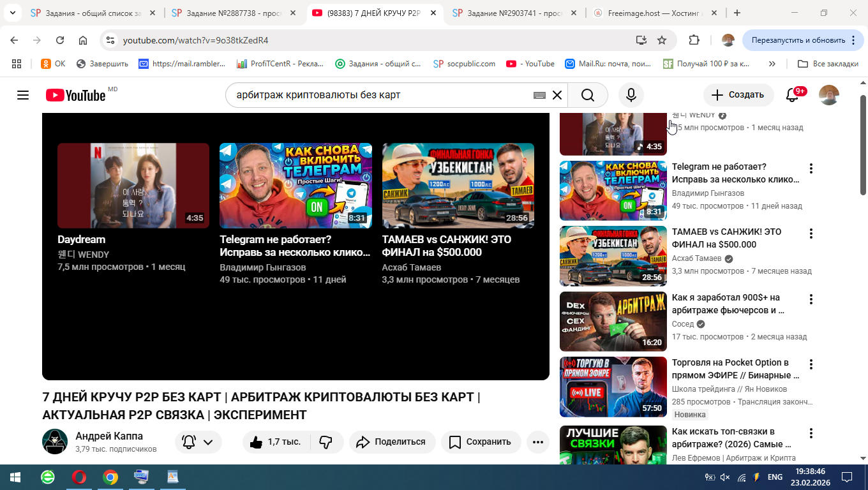Expand subscription notification bell dropdown

(198, 442)
